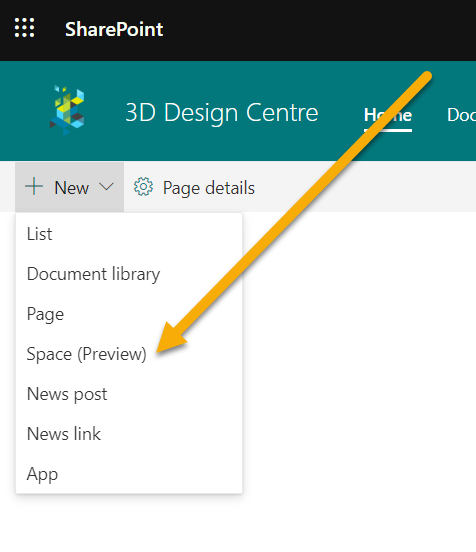Create a new Page from menu
The image size is (476, 552).
click(129, 314)
